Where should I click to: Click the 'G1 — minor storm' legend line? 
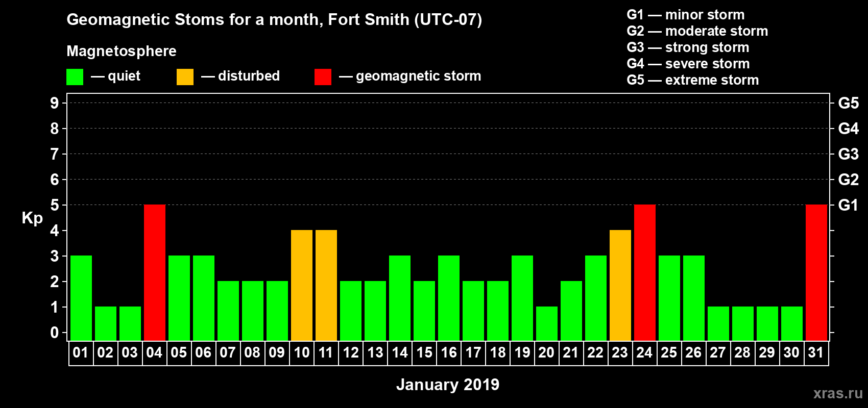pos(686,15)
